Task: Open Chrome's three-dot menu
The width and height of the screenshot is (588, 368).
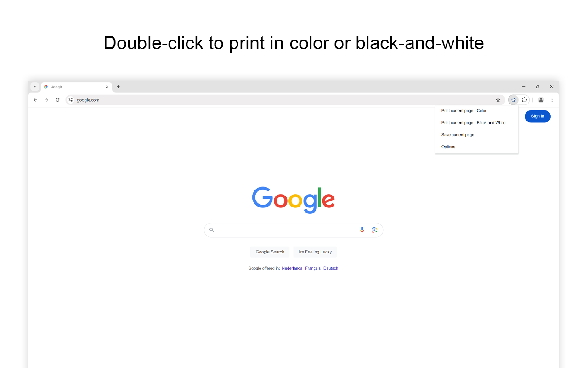Action: tap(552, 100)
